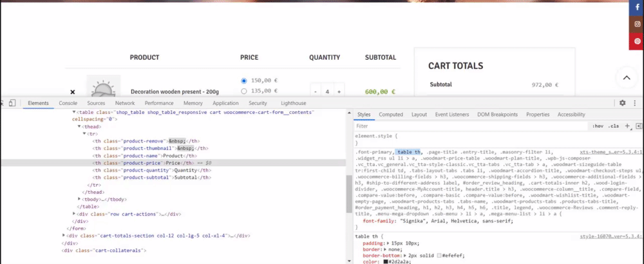Open the style-16070 stylesheet source link
The height and width of the screenshot is (264, 644).
coord(611,237)
